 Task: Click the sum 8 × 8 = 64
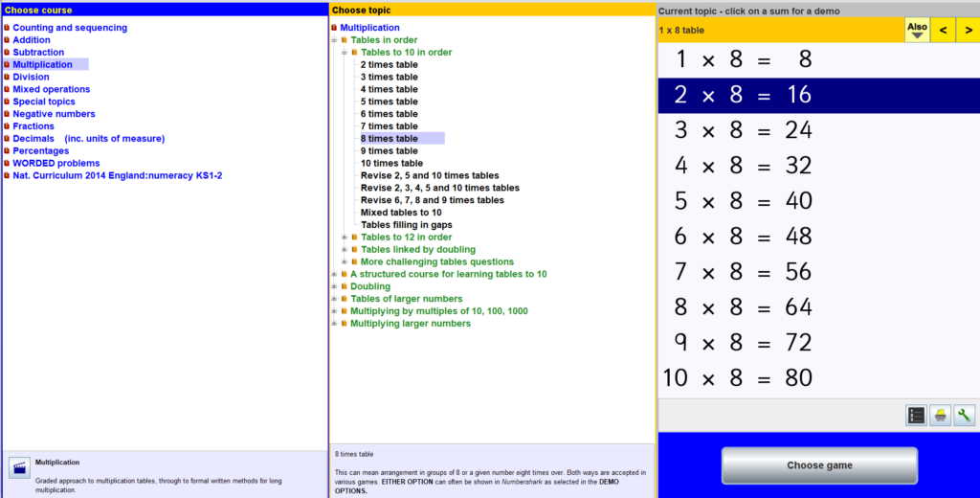[x=819, y=307]
